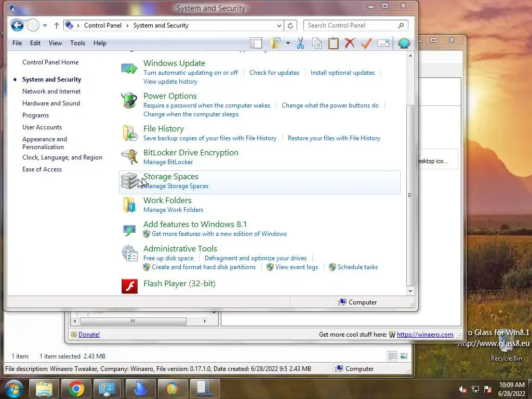
Task: Open the Administrative Tools gear icon
Action: pos(129,254)
